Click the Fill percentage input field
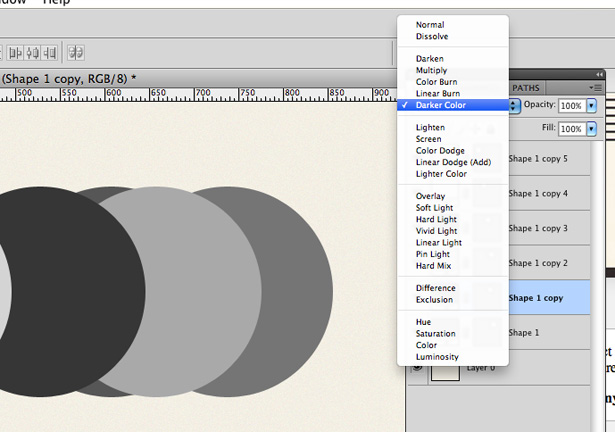Image resolution: width=615 pixels, height=432 pixels. [x=572, y=129]
